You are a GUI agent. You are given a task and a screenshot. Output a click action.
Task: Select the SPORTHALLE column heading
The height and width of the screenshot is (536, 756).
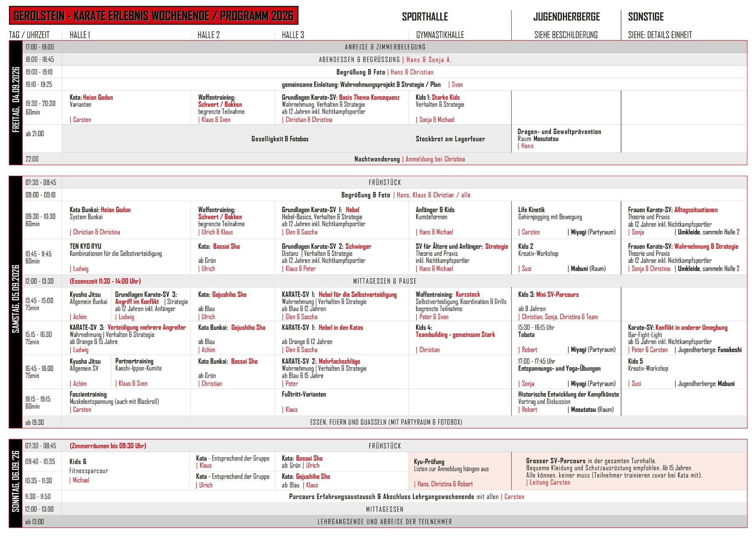(424, 17)
